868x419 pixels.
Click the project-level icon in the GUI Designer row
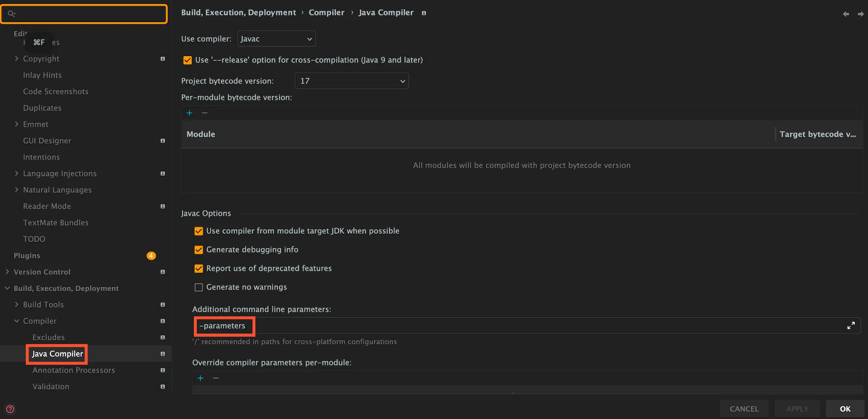pos(163,141)
